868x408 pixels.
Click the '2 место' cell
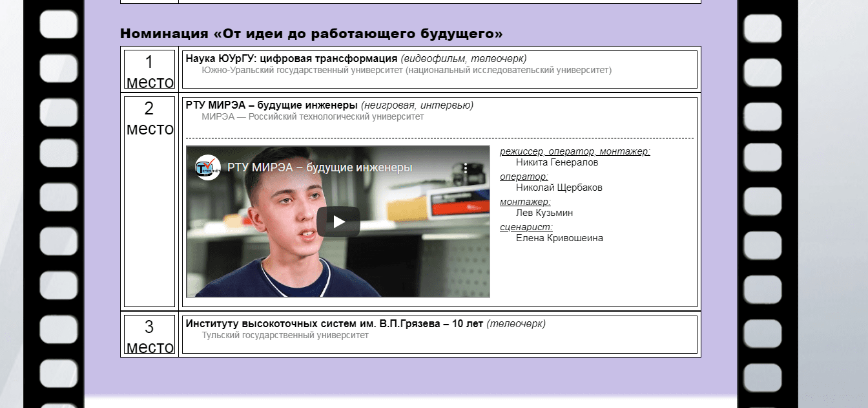(x=149, y=202)
